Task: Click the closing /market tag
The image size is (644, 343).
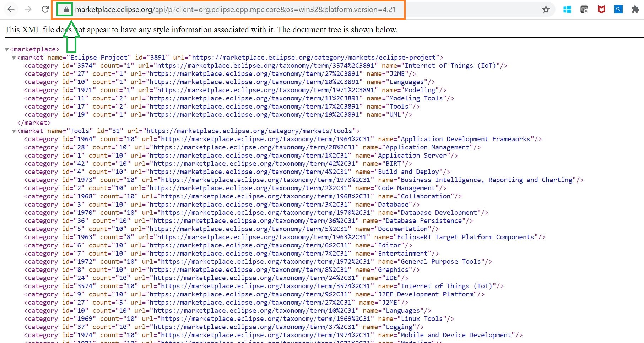Action: point(34,123)
